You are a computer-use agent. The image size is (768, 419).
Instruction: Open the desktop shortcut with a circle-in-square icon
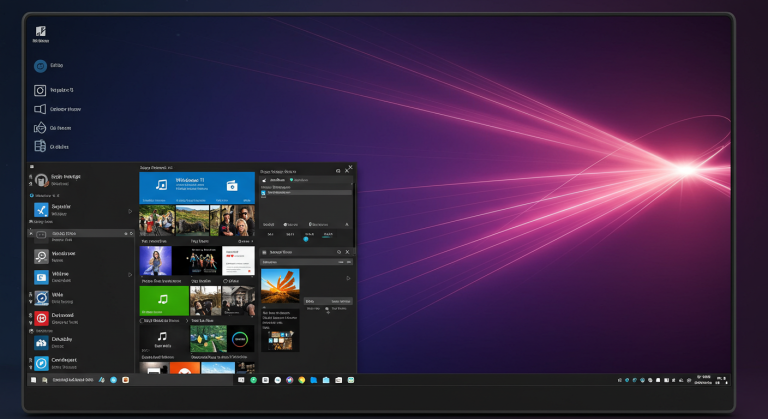40,90
